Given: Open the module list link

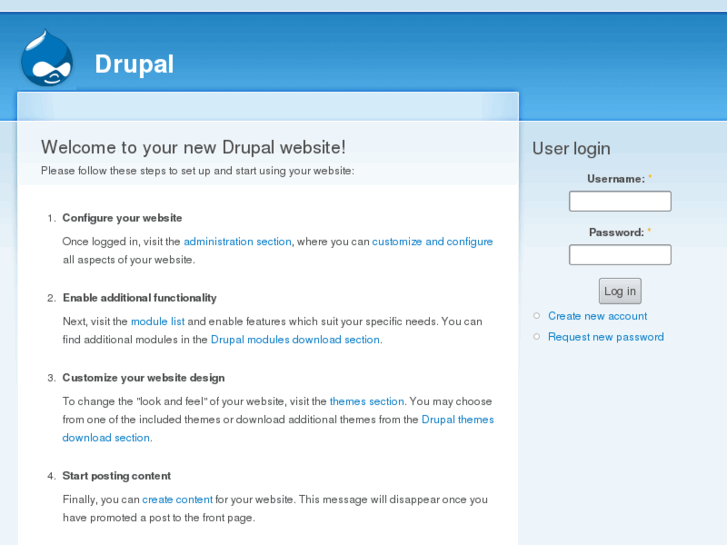Looking at the screenshot, I should [158, 321].
